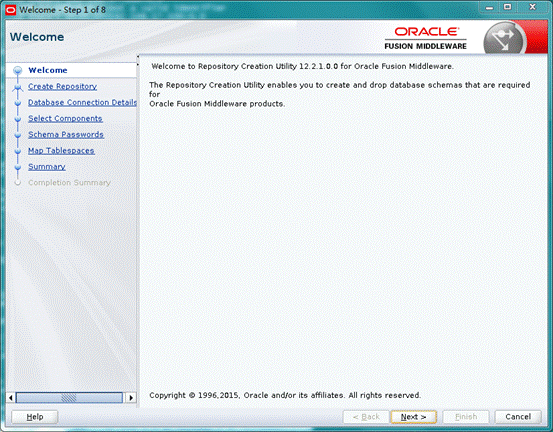553x432 pixels.
Task: Go to the Summary step link
Action: click(x=47, y=166)
